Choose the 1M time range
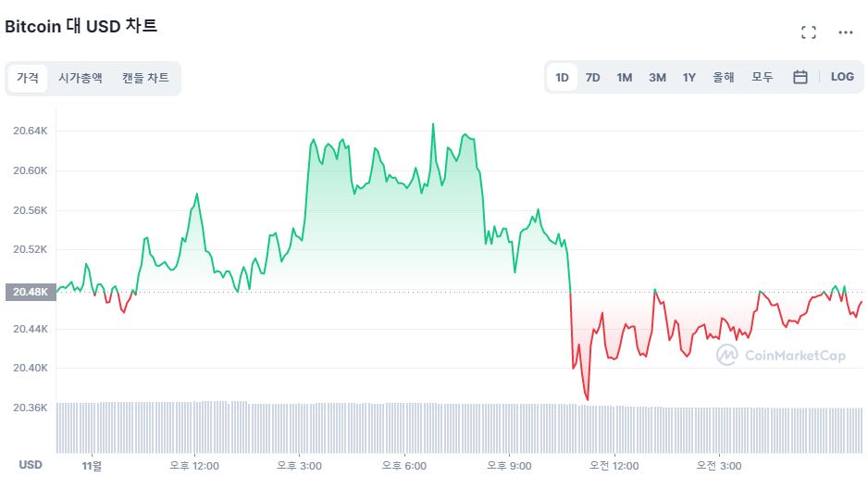 pos(625,77)
